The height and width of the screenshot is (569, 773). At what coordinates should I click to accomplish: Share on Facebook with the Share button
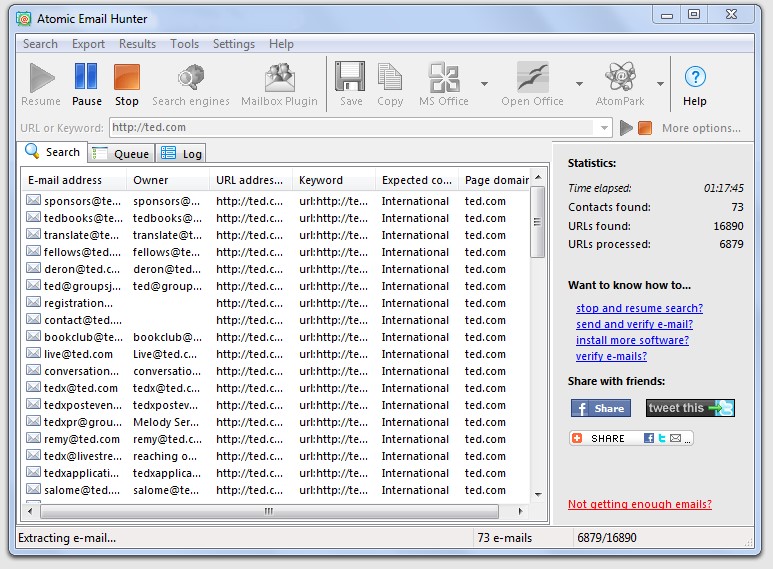pos(601,408)
